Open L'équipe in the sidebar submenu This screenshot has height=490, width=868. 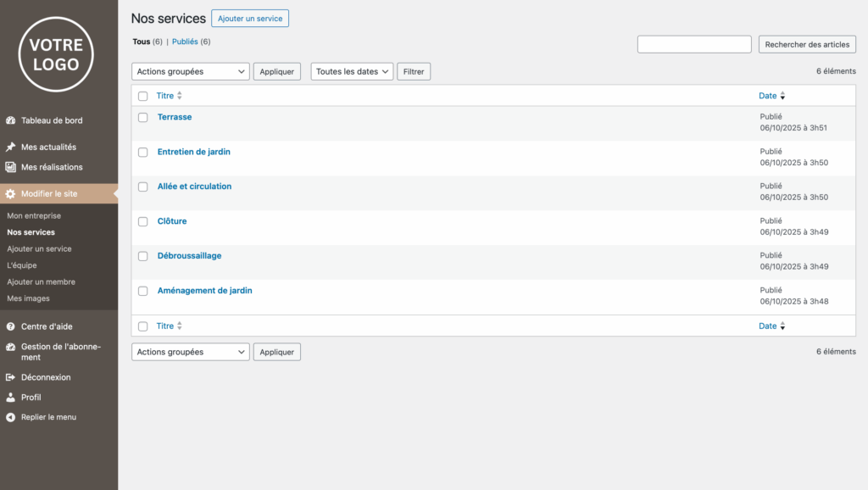(22, 265)
